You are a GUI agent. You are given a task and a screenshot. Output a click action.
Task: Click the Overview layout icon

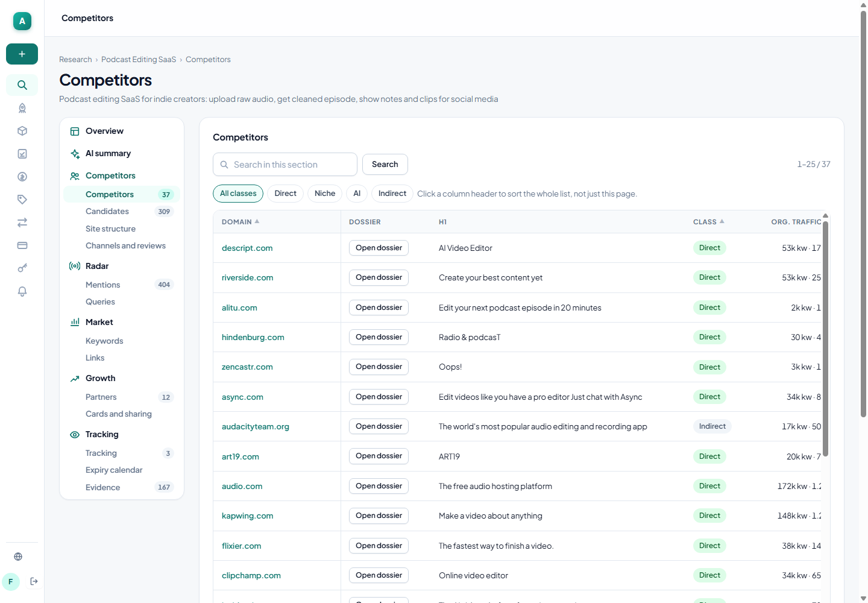coord(75,131)
